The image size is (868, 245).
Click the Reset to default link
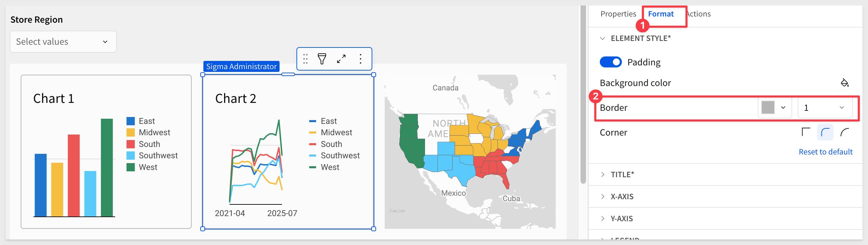825,152
